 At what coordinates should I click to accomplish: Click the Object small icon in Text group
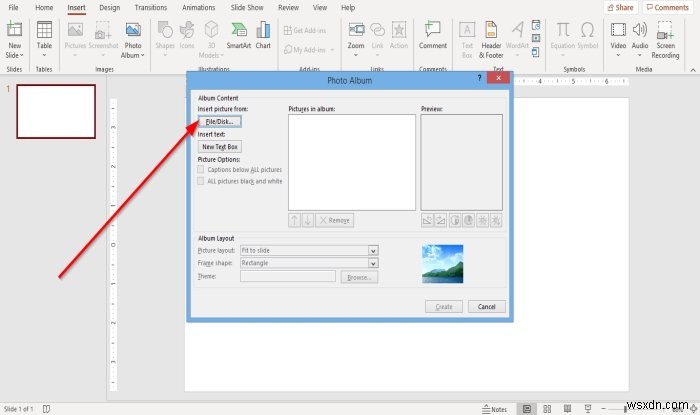coord(536,52)
